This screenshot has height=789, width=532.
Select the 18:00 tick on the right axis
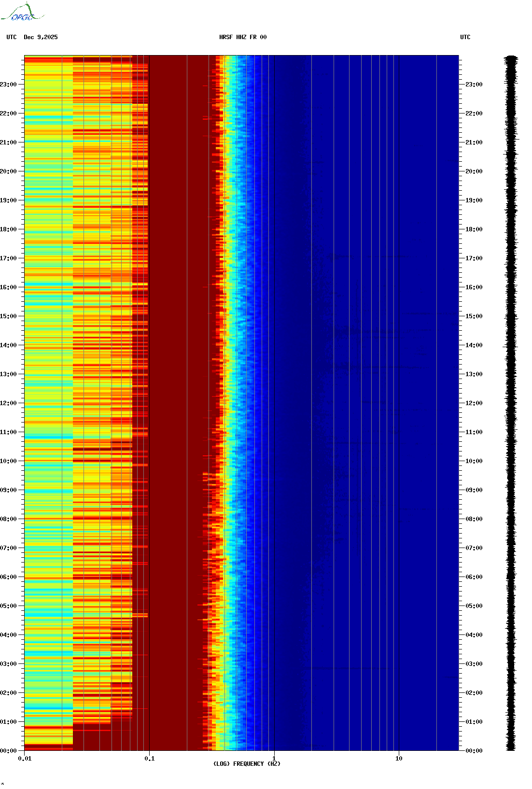point(474,229)
